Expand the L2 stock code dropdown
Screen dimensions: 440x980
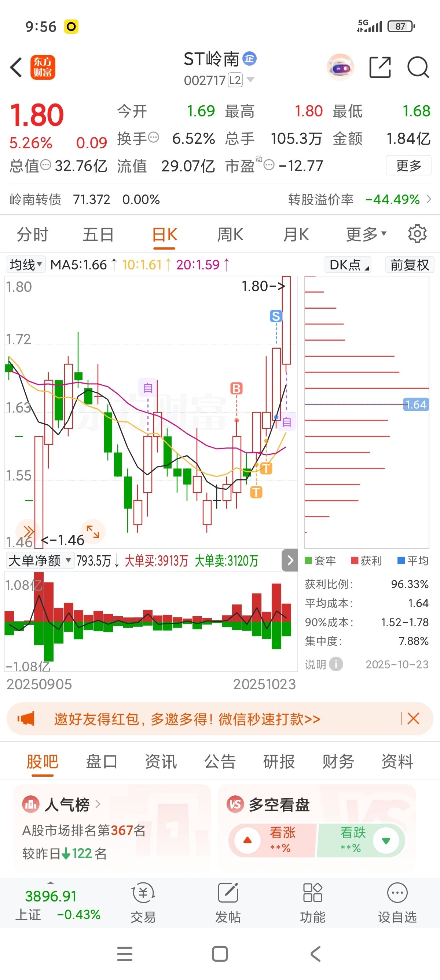click(x=250, y=80)
